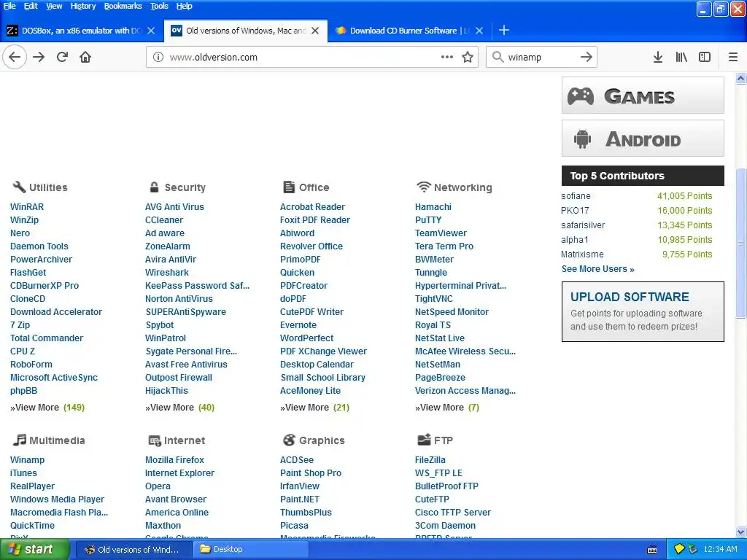Open the View menu
747x560 pixels.
click(54, 6)
